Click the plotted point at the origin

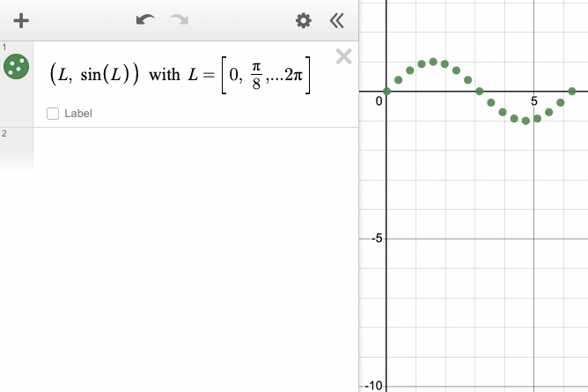pyautogui.click(x=386, y=91)
